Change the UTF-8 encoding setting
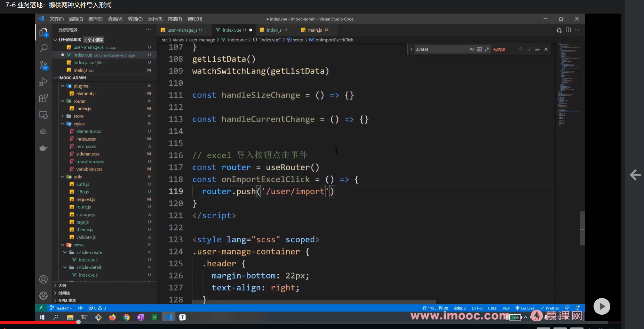Image resolution: width=644 pixels, height=329 pixels. (x=477, y=308)
